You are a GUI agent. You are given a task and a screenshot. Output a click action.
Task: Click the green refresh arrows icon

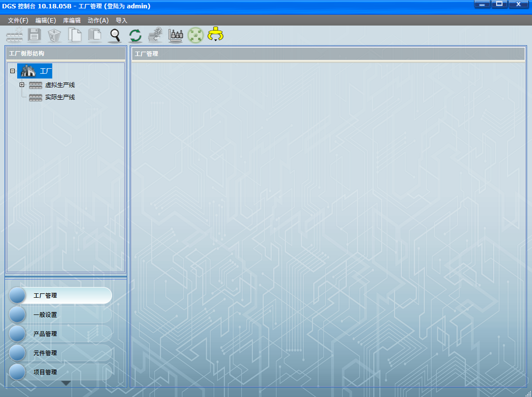pos(135,35)
